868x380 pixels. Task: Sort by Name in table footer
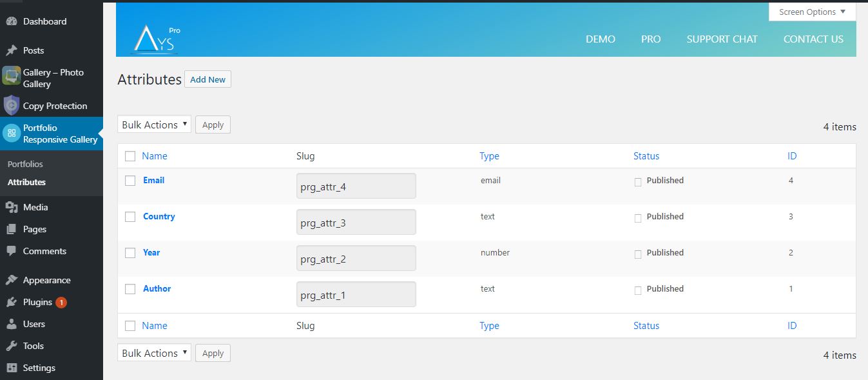155,325
